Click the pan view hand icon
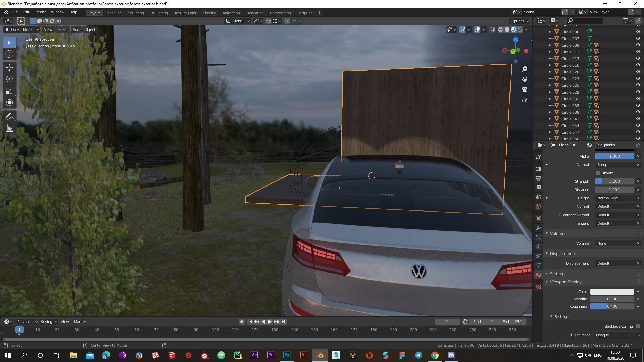 [525, 79]
